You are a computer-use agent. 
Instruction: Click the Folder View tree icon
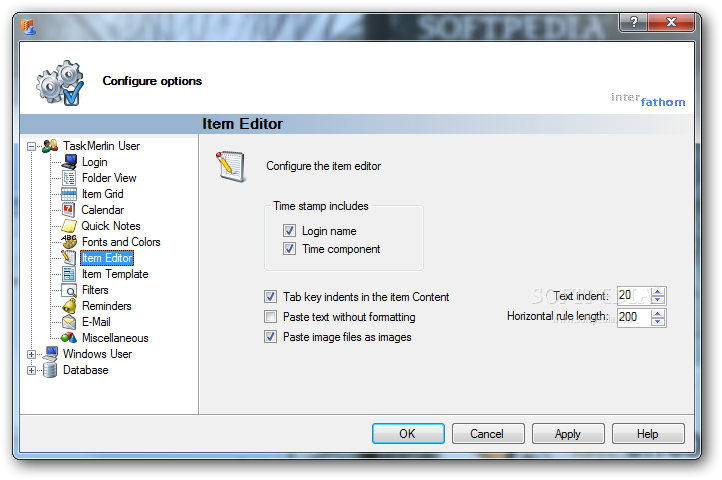[x=69, y=178]
